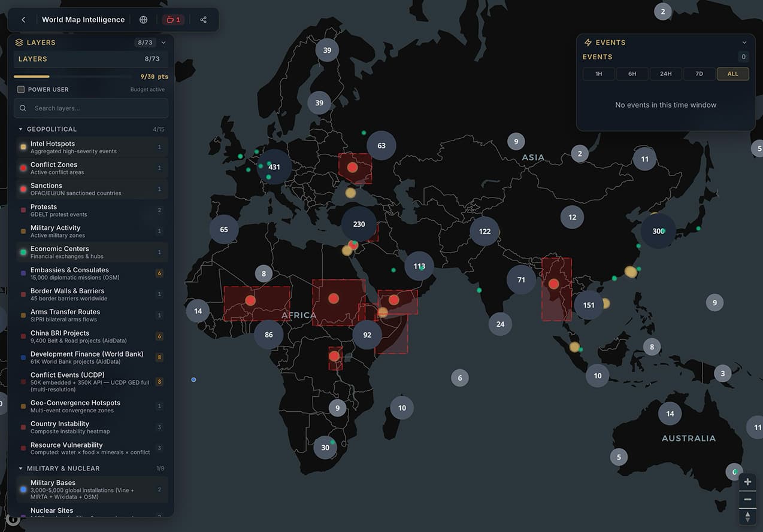Collapse the Events panel chevron

[x=744, y=42]
